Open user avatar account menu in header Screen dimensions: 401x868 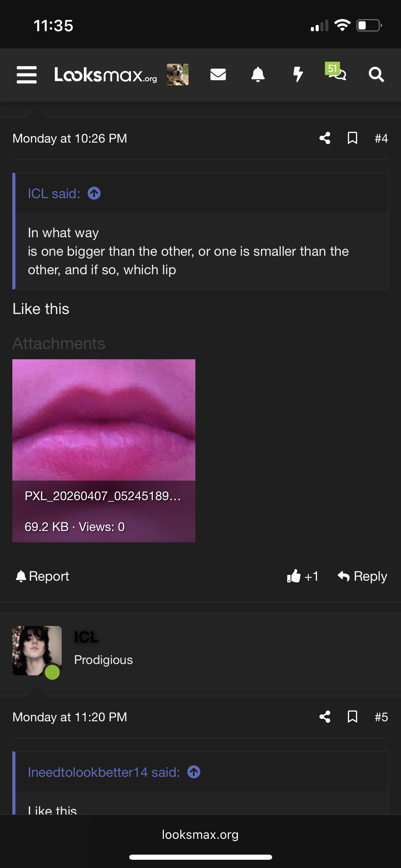(178, 74)
